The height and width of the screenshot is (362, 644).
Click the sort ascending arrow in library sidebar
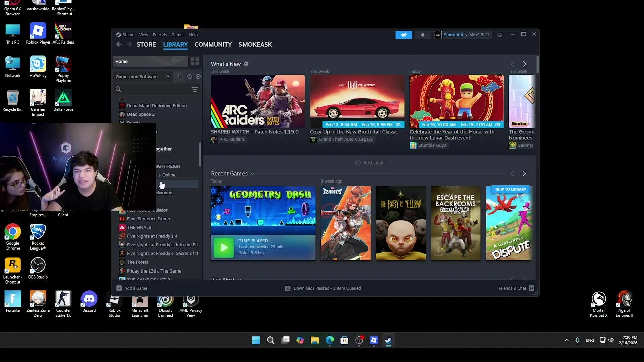179,77
